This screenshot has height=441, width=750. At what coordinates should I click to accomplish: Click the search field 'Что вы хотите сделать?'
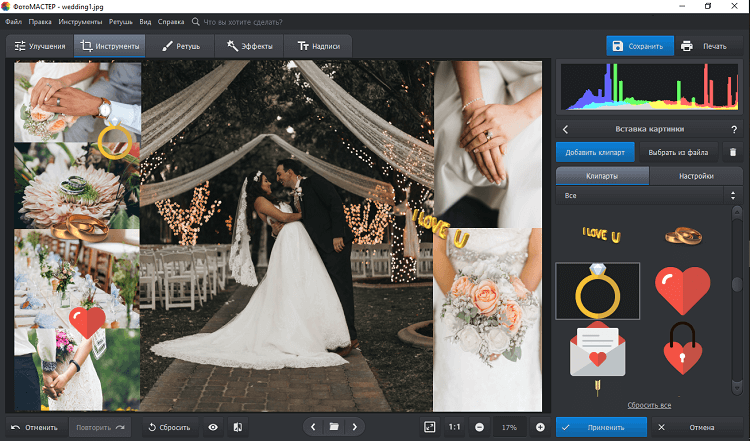point(243,22)
